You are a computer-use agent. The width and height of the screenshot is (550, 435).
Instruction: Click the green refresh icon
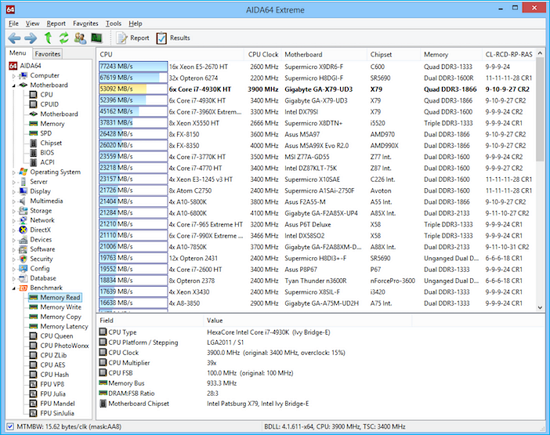tap(64, 38)
